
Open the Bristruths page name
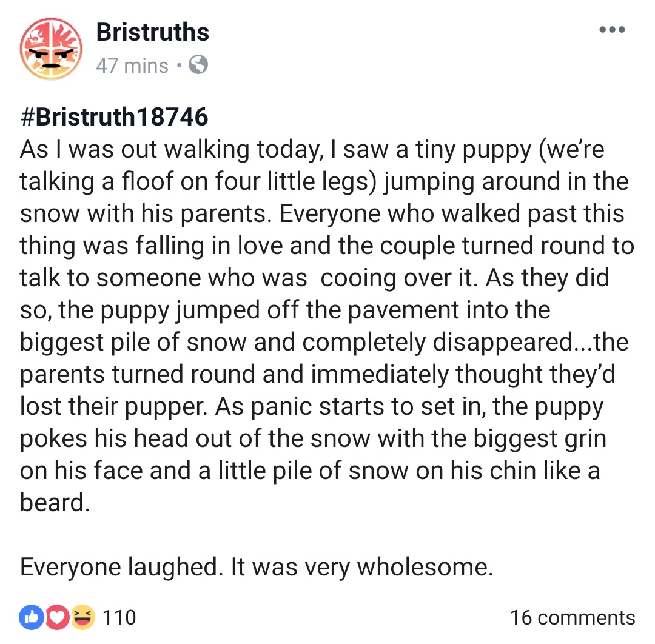coord(152,32)
